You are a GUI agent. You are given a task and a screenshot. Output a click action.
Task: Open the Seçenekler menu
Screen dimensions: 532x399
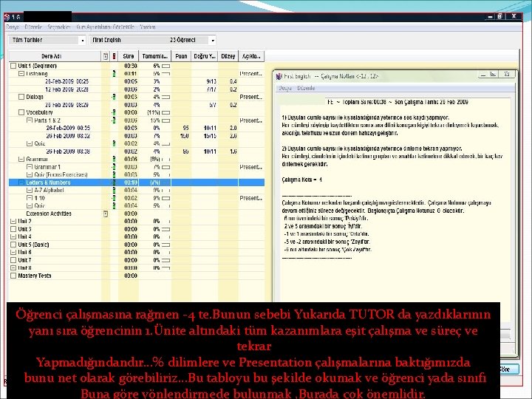point(58,27)
